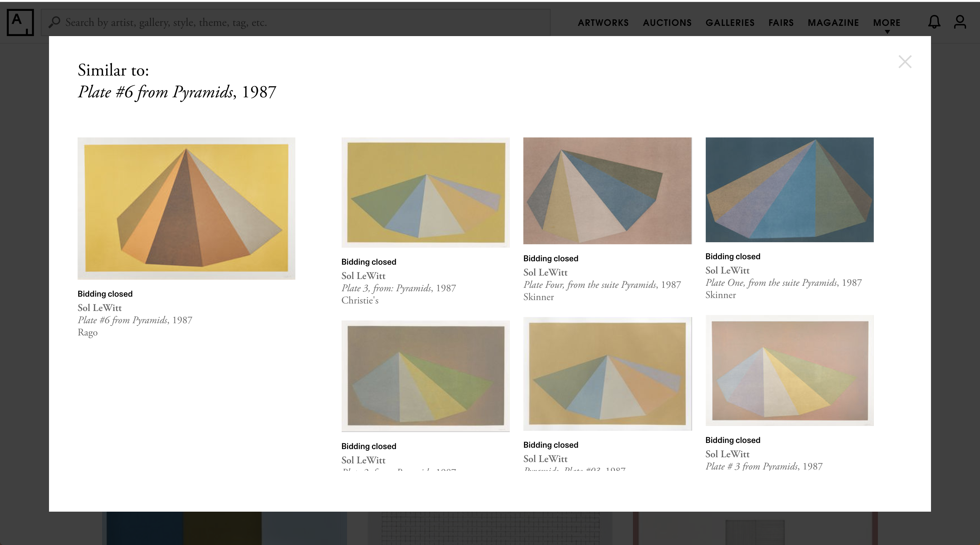Image resolution: width=980 pixels, height=545 pixels.
Task: Open the notifications bell icon
Action: pyautogui.click(x=934, y=22)
